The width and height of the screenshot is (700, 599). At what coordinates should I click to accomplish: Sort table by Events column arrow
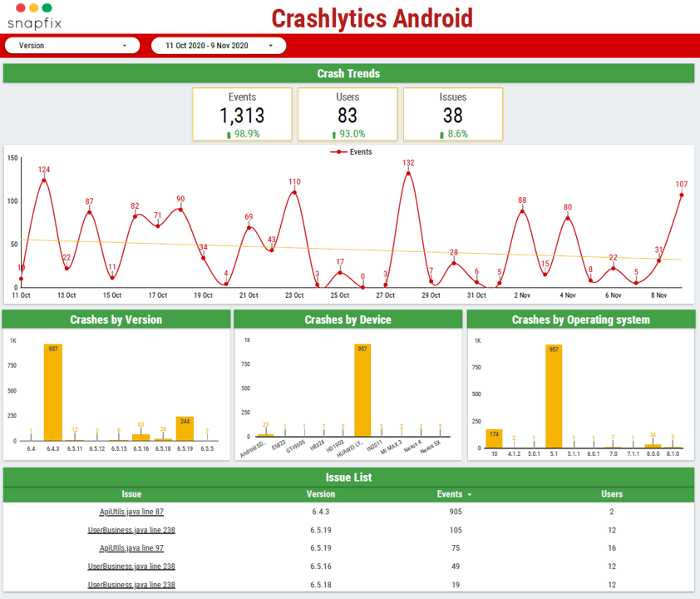[x=469, y=494]
